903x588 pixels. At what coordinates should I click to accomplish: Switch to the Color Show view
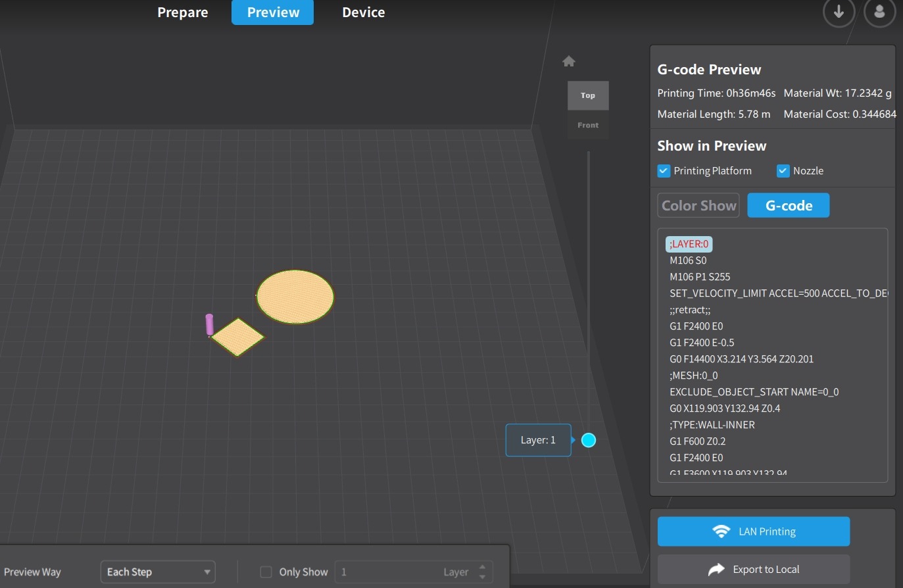[x=698, y=206]
